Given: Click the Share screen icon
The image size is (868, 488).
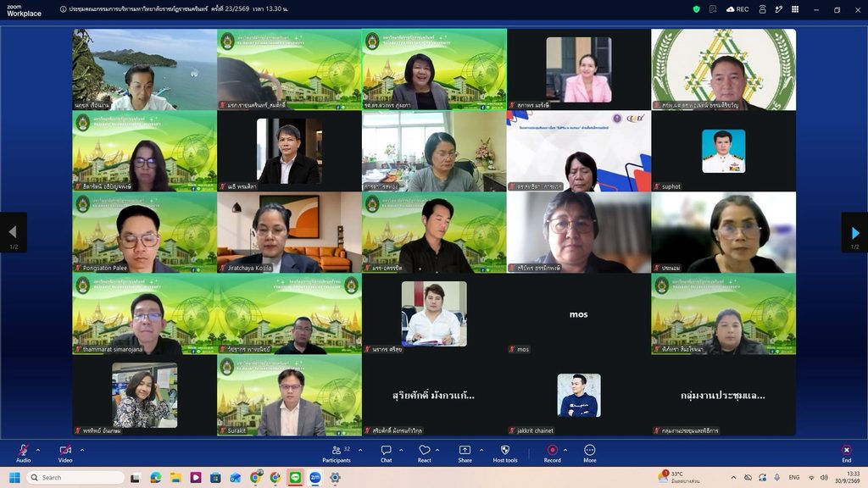Looking at the screenshot, I should pos(465,453).
